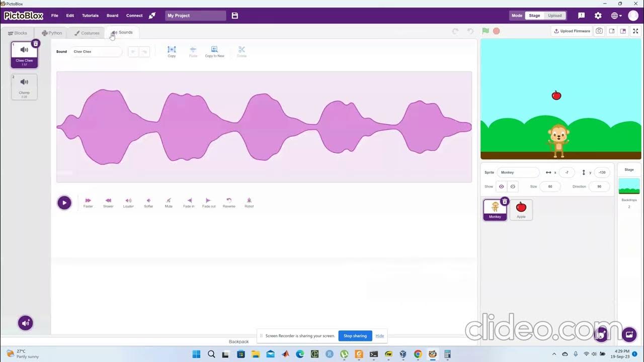
Task: Open the Board menu
Action: tap(112, 16)
